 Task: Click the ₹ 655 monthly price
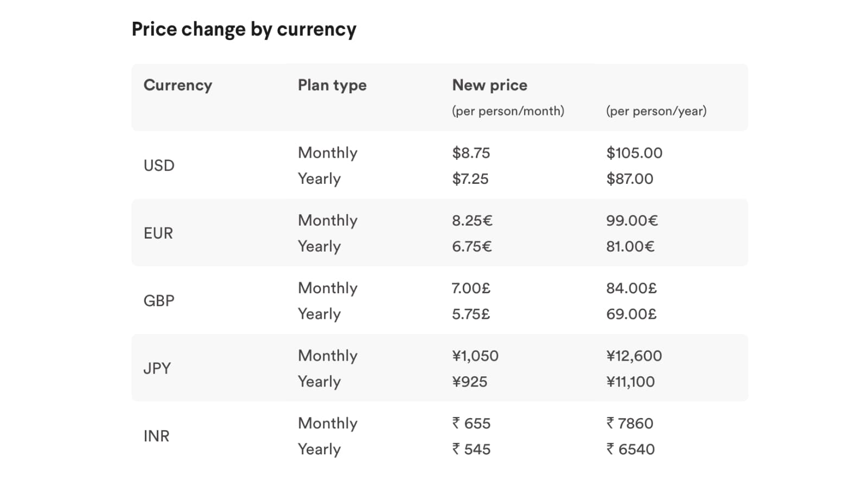[x=471, y=423]
